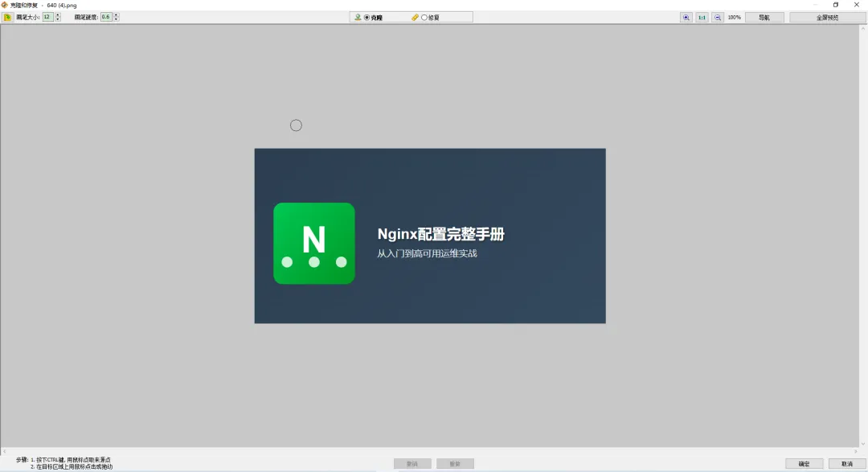Viewport: 868px width, 472px height.
Task: Click the horizontal scrollbar left arrow
Action: 5,452
